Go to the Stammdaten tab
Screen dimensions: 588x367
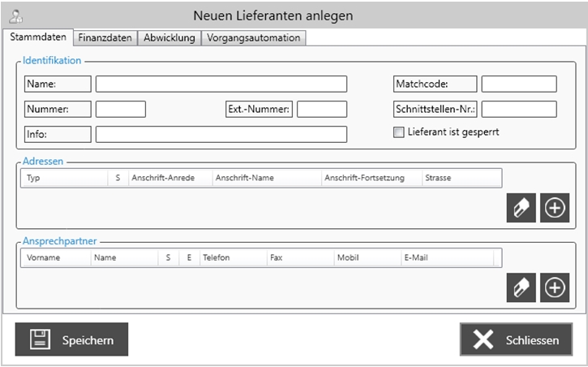[x=39, y=37]
